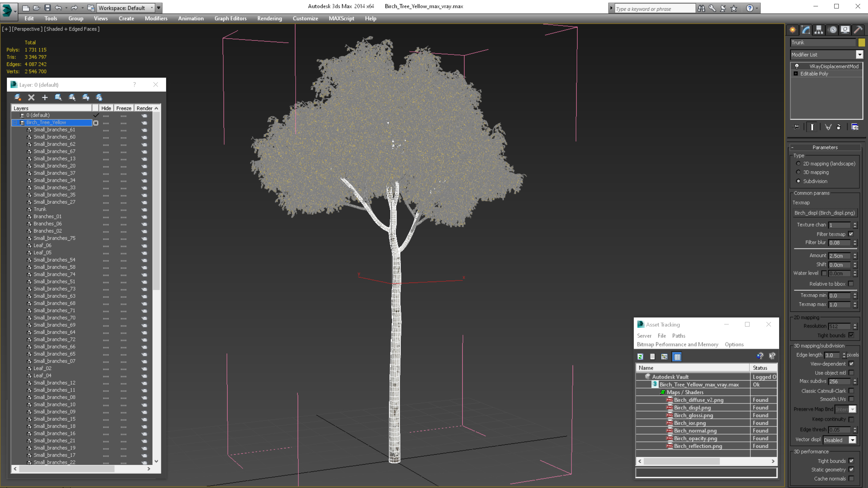Click the Shaded + Edged Faces viewport label
The image size is (868, 488).
tap(72, 29)
